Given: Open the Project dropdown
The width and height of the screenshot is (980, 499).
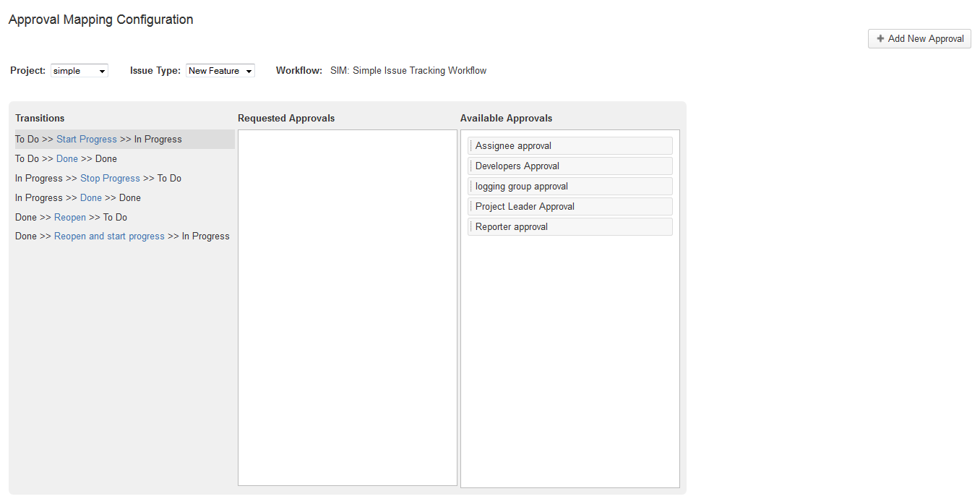Looking at the screenshot, I should click(x=79, y=71).
